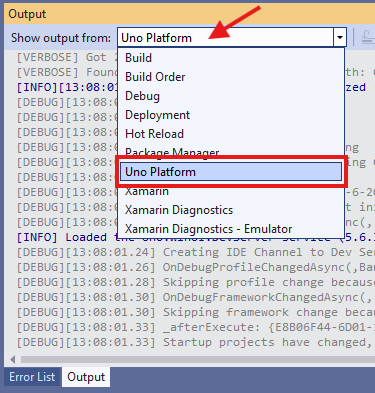Choose Deployment from the output source list
This screenshot has width=375, height=393.
231,115
